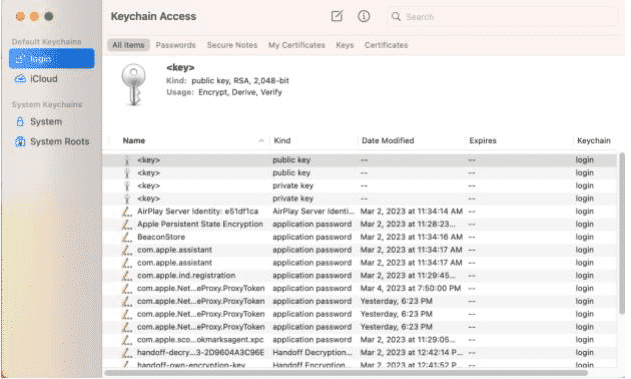The width and height of the screenshot is (631, 379).
Task: Click the create new keychain item icon
Action: click(337, 16)
